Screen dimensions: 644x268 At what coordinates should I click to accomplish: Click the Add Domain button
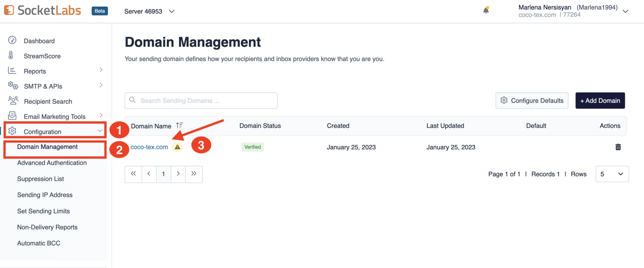[x=600, y=101]
